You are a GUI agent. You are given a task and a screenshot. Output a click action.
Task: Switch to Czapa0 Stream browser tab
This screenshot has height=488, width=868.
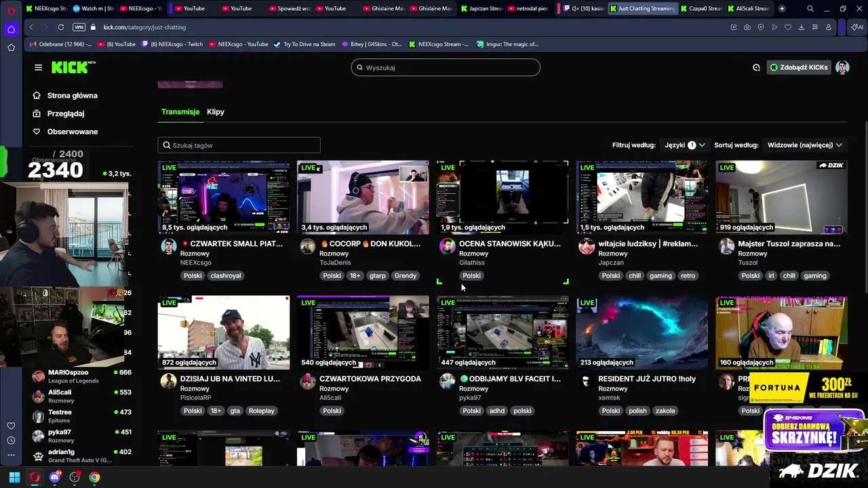702,9
